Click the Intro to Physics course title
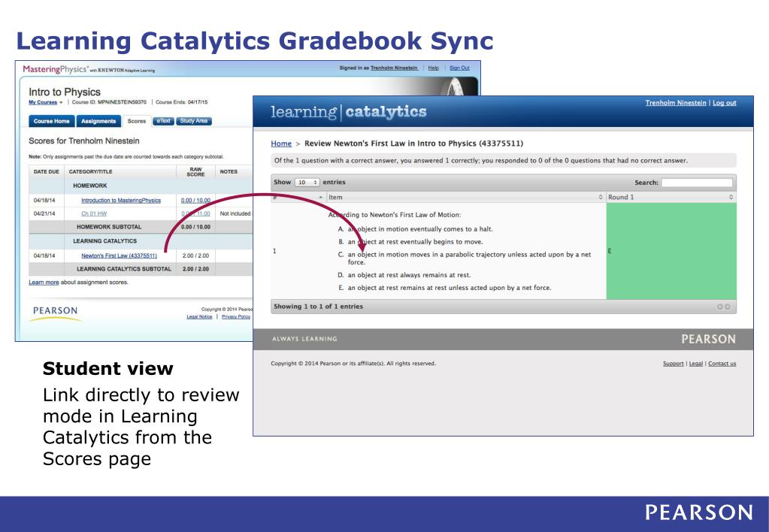This screenshot has height=532, width=769. (64, 92)
